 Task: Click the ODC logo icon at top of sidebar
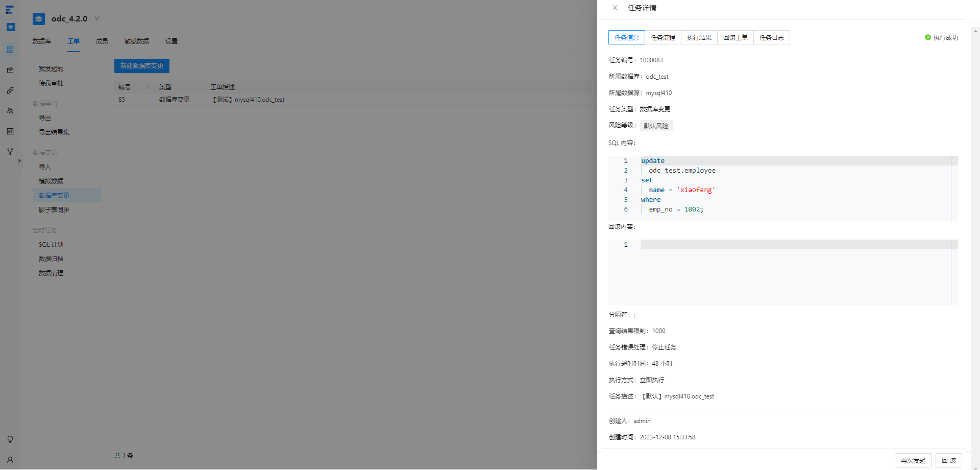coord(10,9)
